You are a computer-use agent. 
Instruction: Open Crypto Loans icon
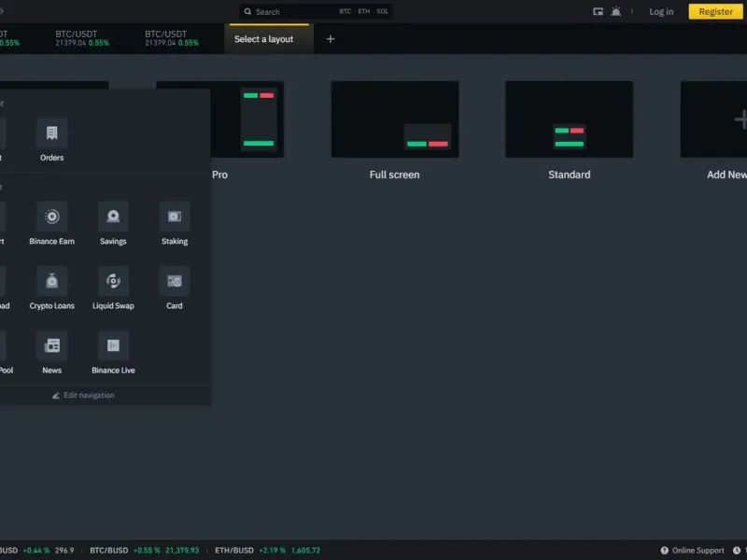pyautogui.click(x=52, y=281)
